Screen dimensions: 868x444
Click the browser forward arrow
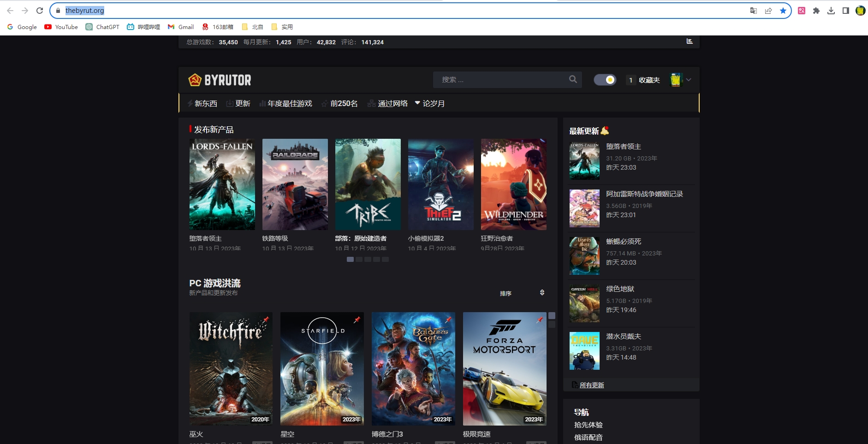[x=25, y=11]
